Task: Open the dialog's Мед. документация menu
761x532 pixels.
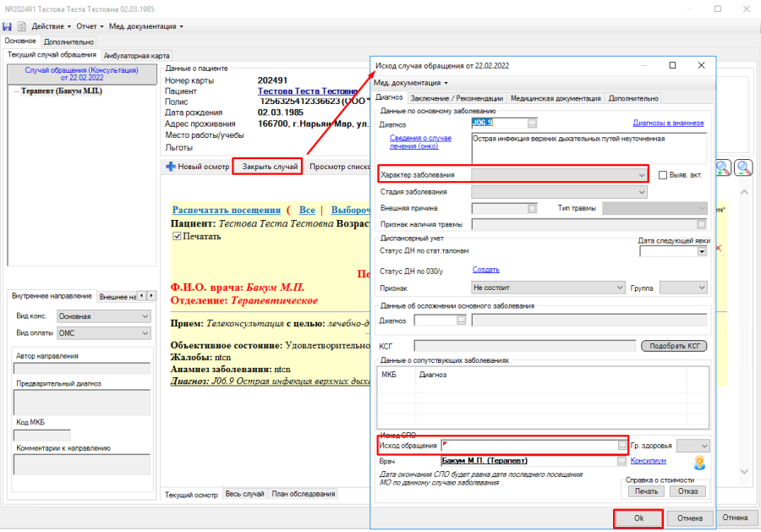Action: 411,83
